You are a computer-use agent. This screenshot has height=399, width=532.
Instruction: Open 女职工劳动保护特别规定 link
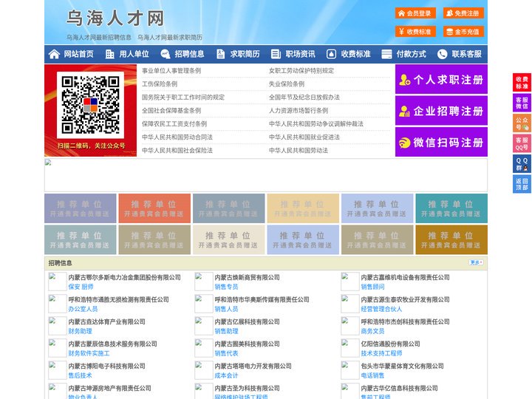pos(301,71)
